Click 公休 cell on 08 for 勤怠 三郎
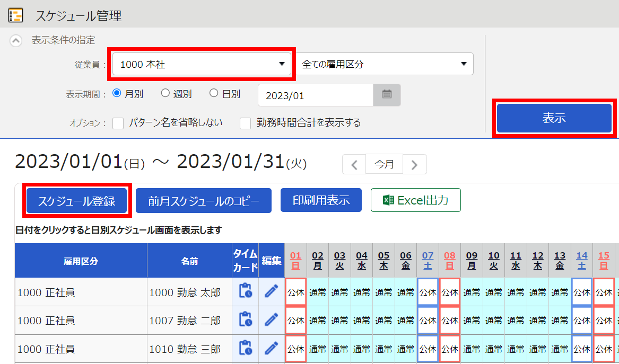619x364 pixels. (x=450, y=349)
